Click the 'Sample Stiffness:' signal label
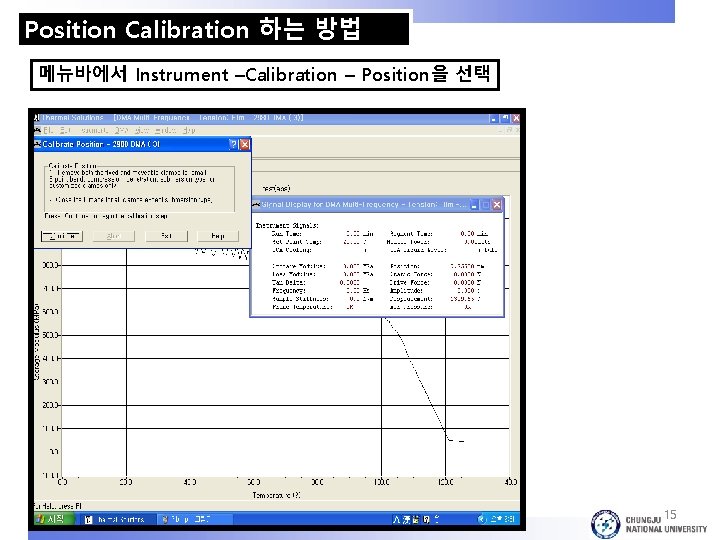 (x=300, y=299)
